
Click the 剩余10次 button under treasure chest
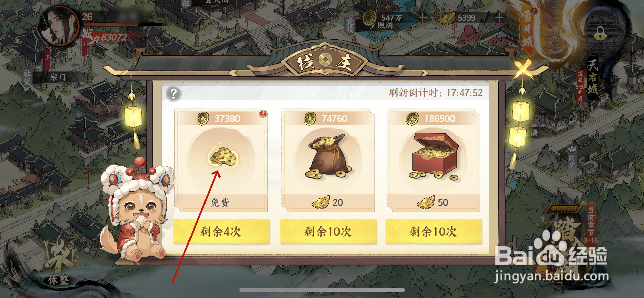pyautogui.click(x=433, y=231)
